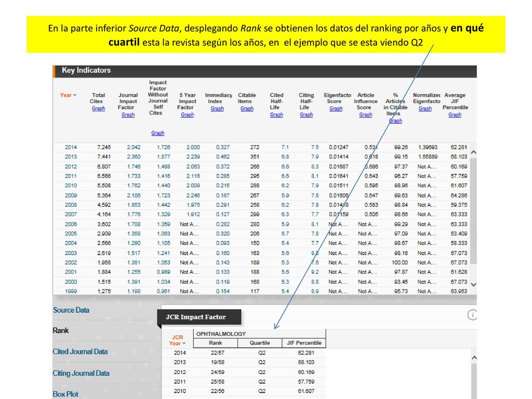Click average JIF percentile 62.281 in Key Indicators
Viewport: 532px width, 399px height.
459,147
